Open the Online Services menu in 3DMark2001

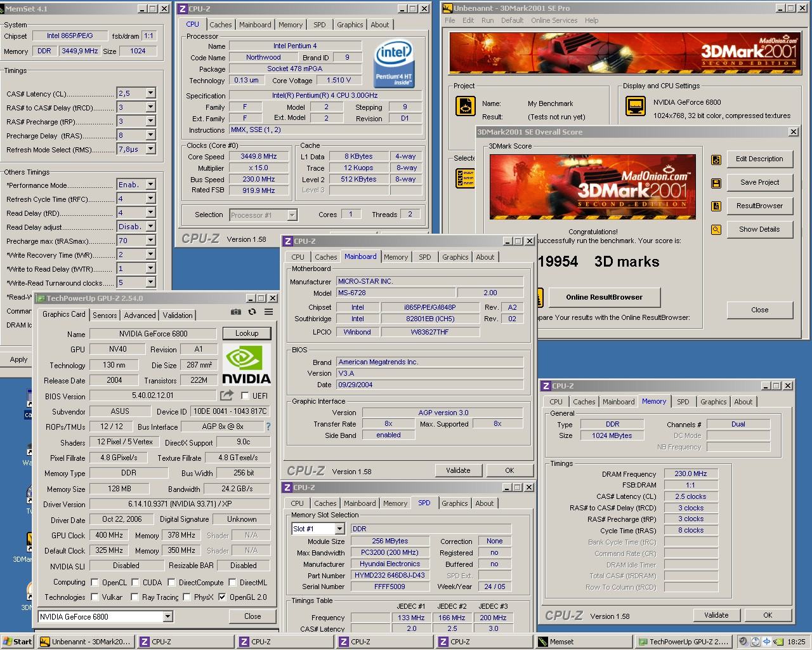pyautogui.click(x=554, y=20)
